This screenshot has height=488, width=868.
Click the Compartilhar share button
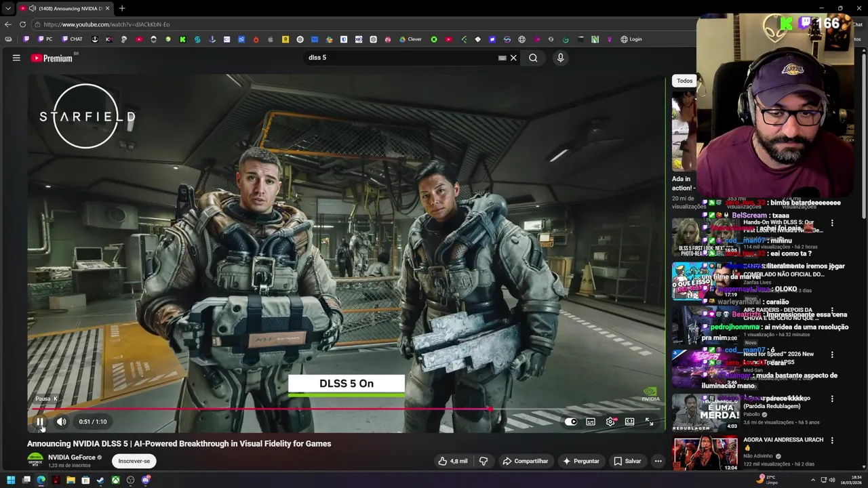point(525,461)
